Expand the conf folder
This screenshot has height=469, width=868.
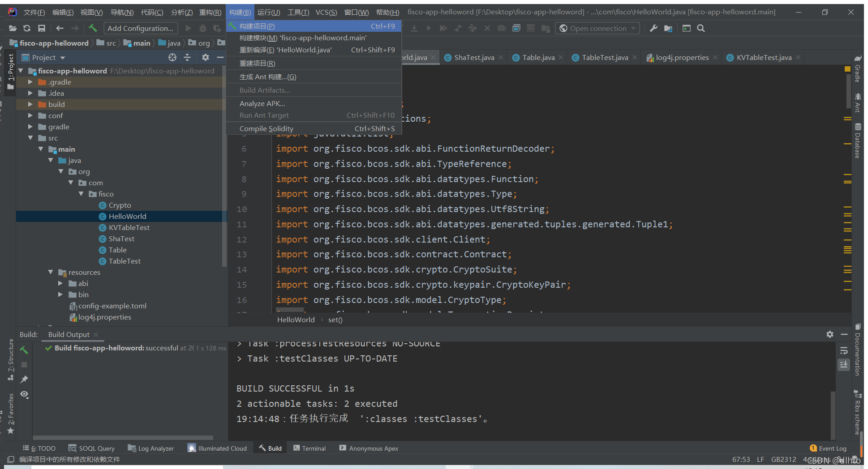[30, 115]
